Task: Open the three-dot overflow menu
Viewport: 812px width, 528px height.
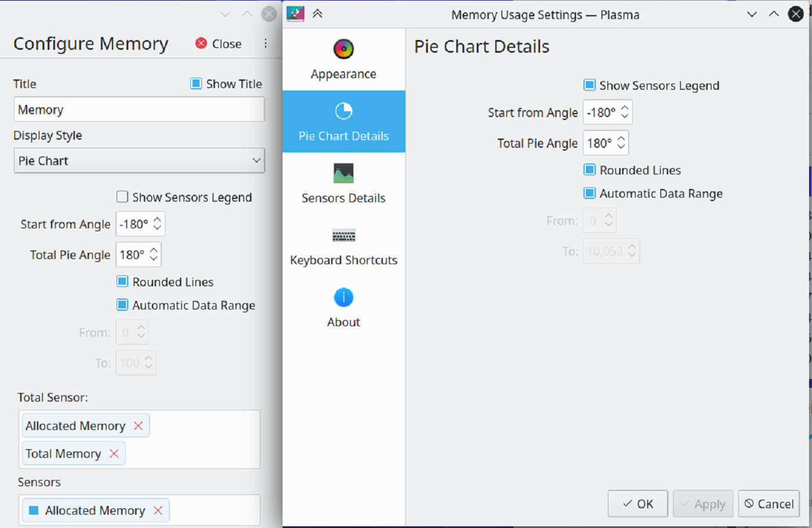Action: tap(265, 43)
